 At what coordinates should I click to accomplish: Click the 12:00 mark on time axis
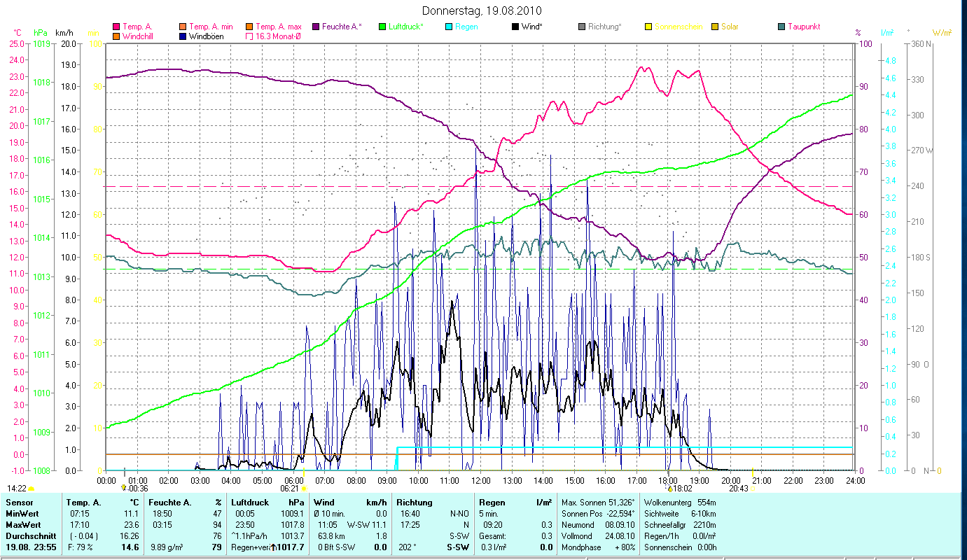[480, 480]
